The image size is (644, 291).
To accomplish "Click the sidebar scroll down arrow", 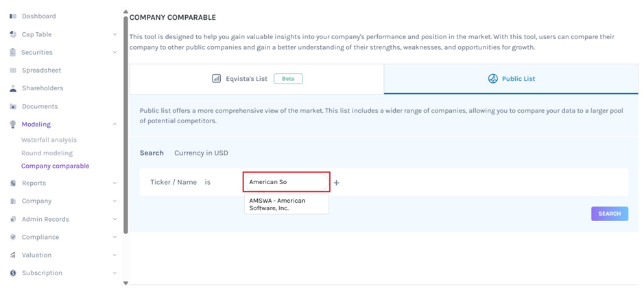I will point(126,283).
